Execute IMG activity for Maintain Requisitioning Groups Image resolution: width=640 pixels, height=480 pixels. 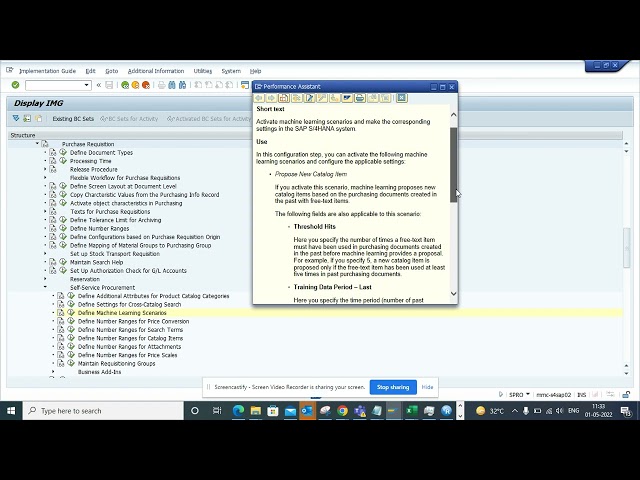click(x=71, y=363)
